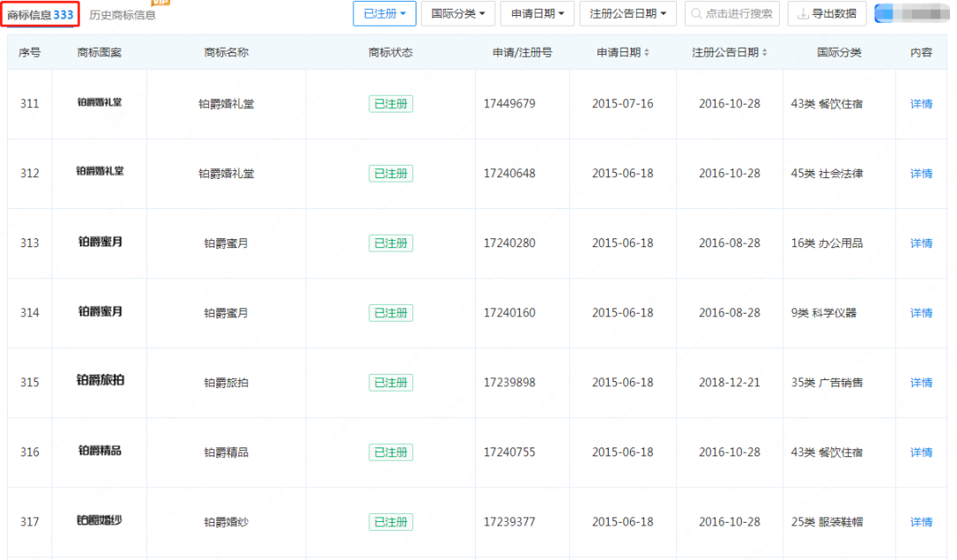Click the 导出数据 export button
Image resolution: width=957 pixels, height=560 pixels.
827,13
